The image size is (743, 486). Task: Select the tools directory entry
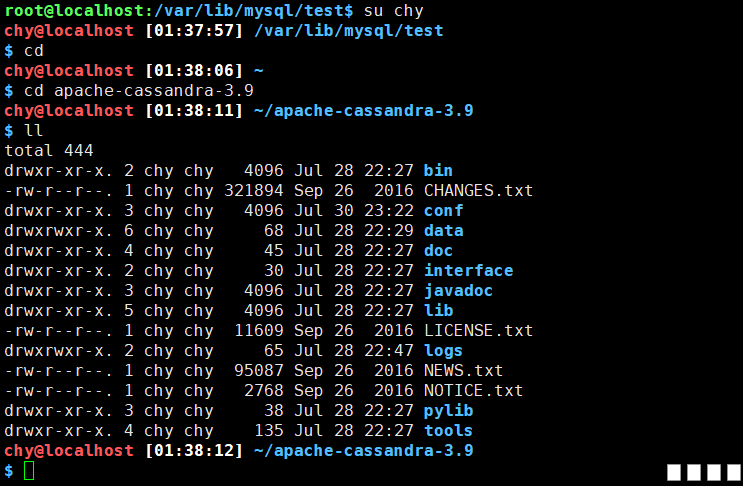(448, 431)
